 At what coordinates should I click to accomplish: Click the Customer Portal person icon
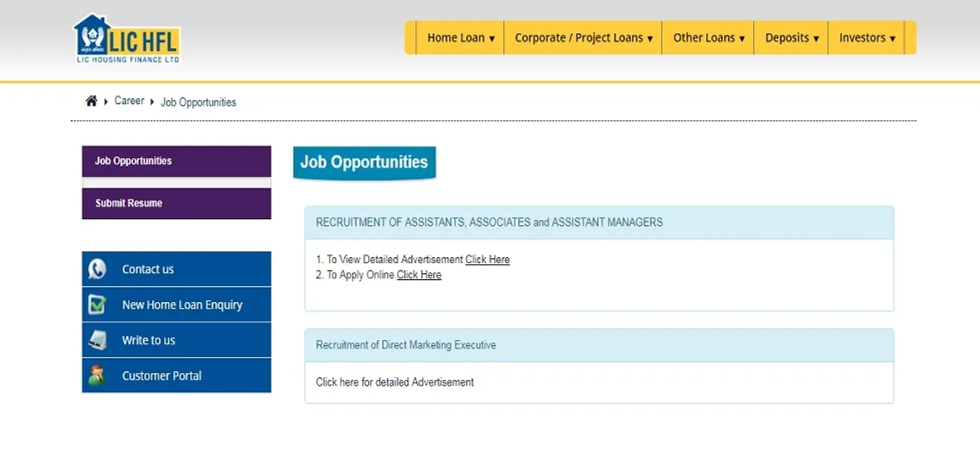click(x=97, y=376)
